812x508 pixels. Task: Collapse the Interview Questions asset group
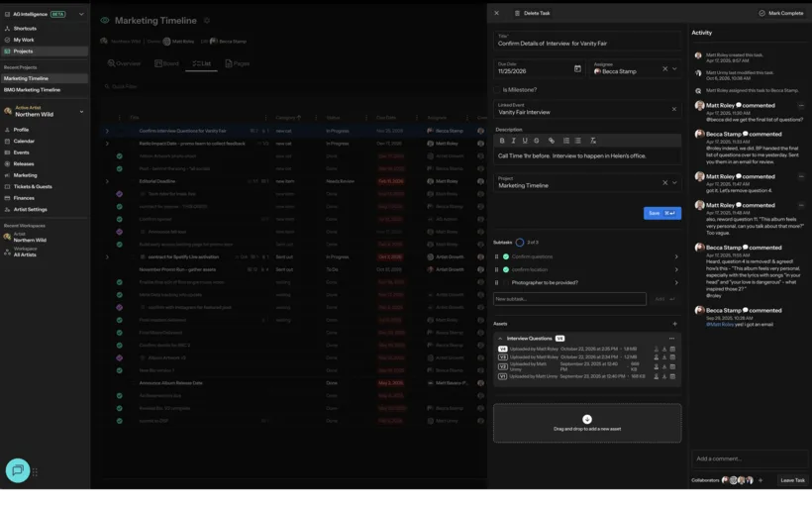tap(500, 339)
